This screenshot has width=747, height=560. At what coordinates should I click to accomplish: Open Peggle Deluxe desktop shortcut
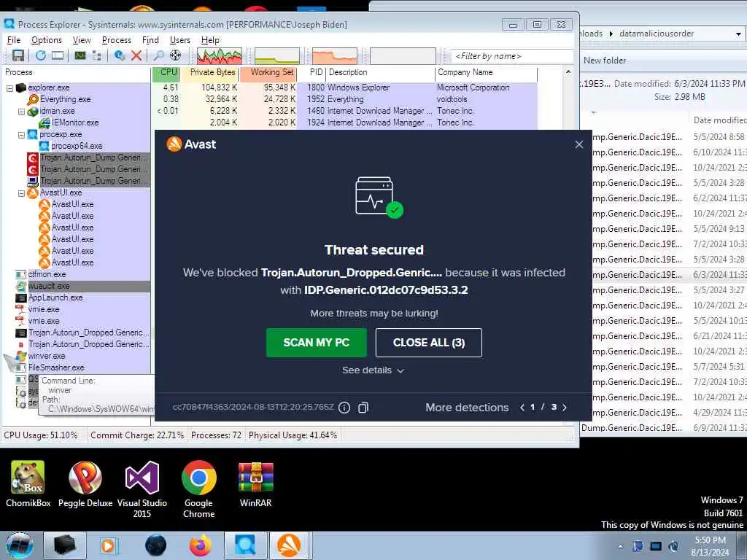[85, 484]
